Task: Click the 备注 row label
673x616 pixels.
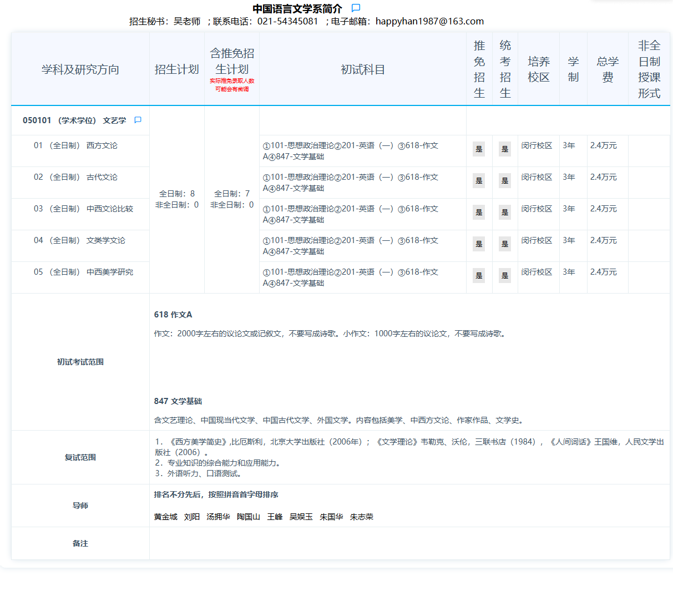Action: click(x=80, y=543)
